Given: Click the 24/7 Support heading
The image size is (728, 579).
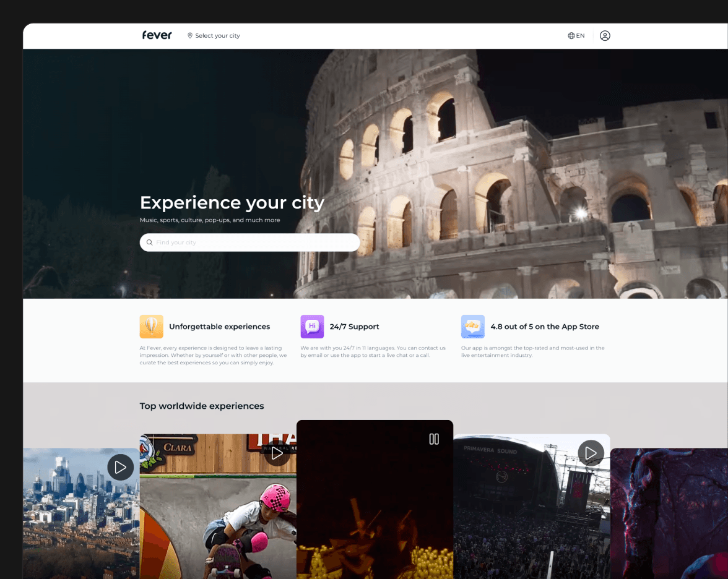Looking at the screenshot, I should [354, 327].
